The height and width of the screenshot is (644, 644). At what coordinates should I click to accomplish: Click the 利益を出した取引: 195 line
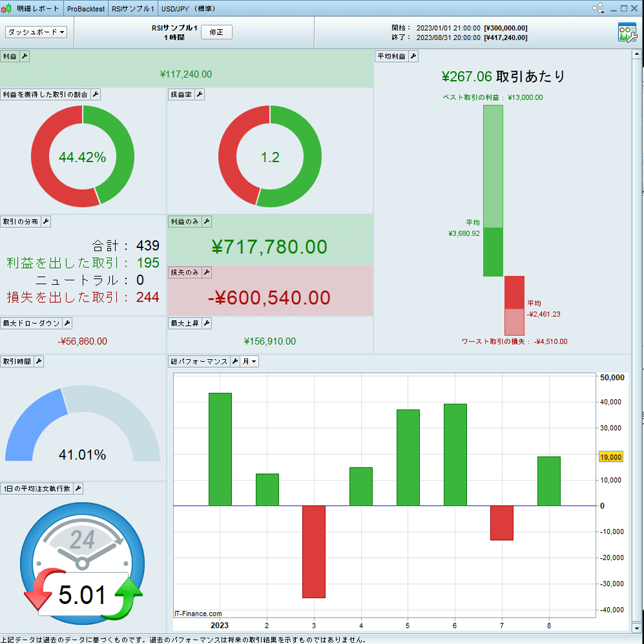coord(83,263)
